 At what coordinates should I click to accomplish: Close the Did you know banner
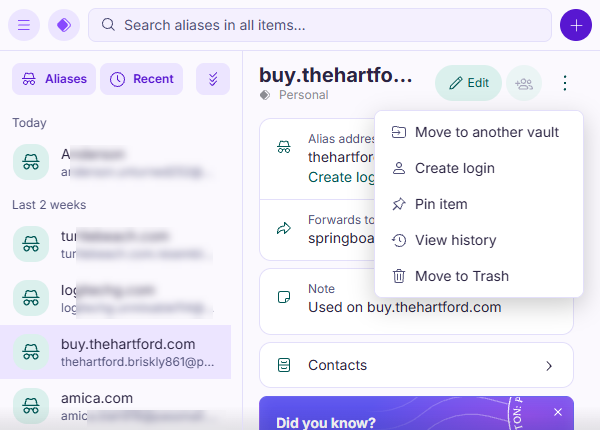point(558,412)
